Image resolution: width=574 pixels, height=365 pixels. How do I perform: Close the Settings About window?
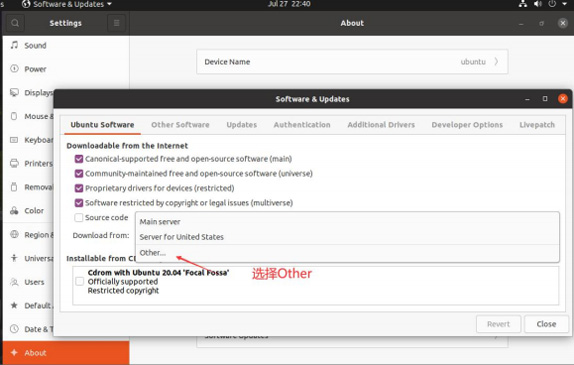pyautogui.click(x=563, y=23)
